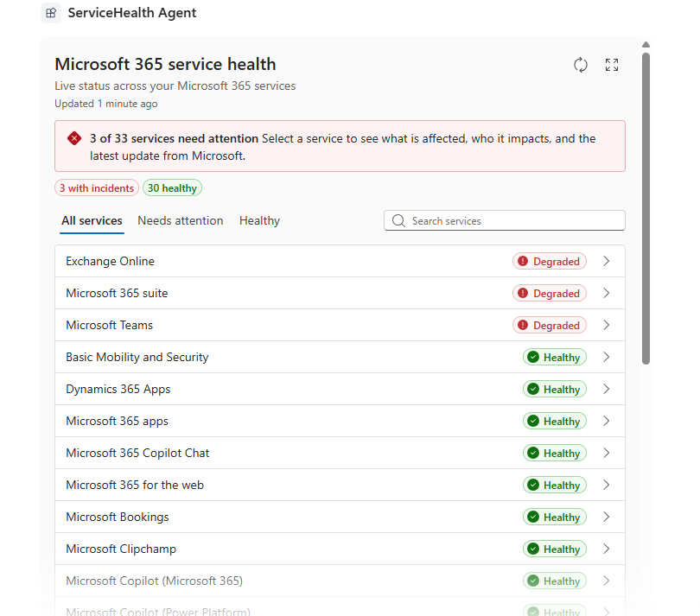Expand Microsoft Copilot (Microsoft 365) chevron
This screenshot has height=616, width=700.
click(x=607, y=581)
